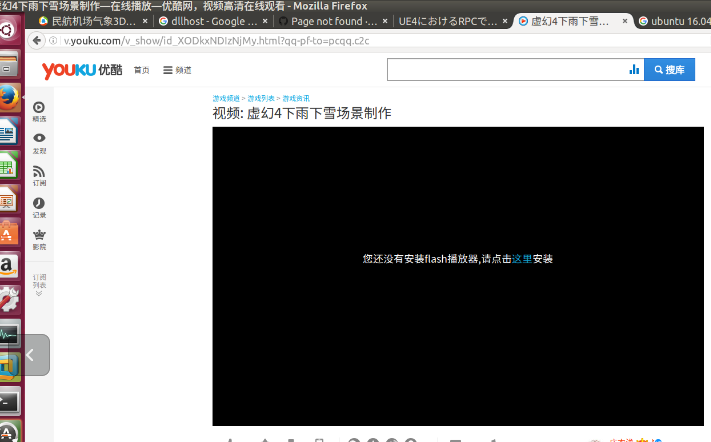Open the 发现 (Discover) eye icon

pos(39,143)
